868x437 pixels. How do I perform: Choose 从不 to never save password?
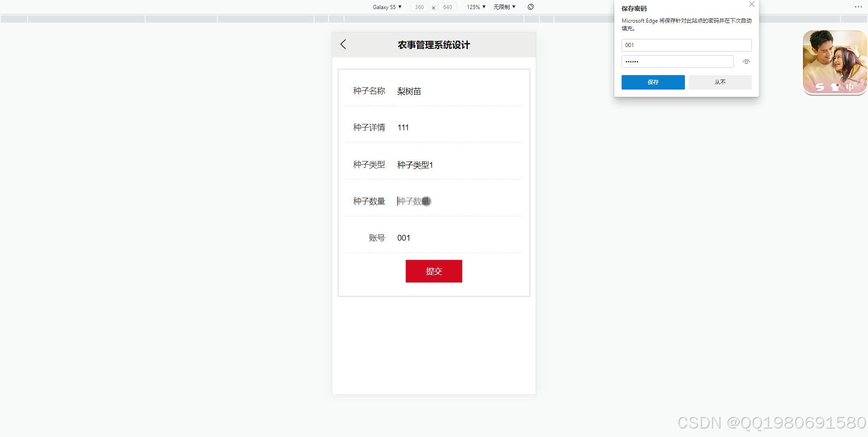point(720,82)
